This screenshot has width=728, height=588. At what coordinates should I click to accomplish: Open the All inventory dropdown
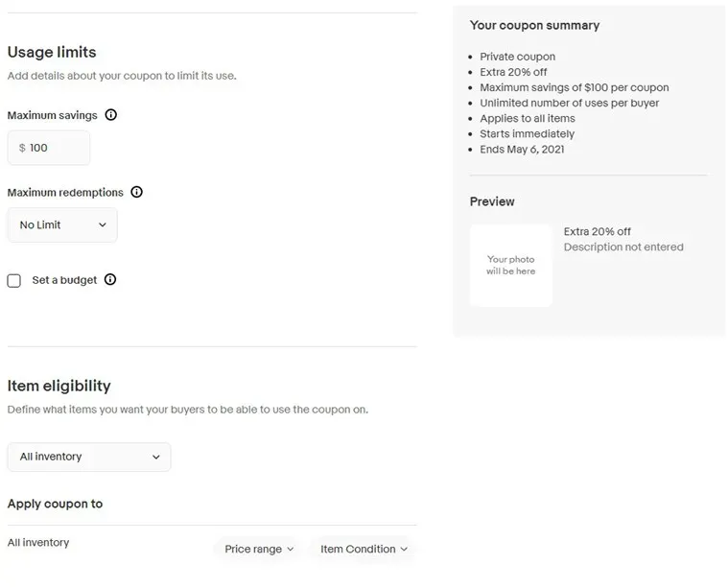pos(89,457)
